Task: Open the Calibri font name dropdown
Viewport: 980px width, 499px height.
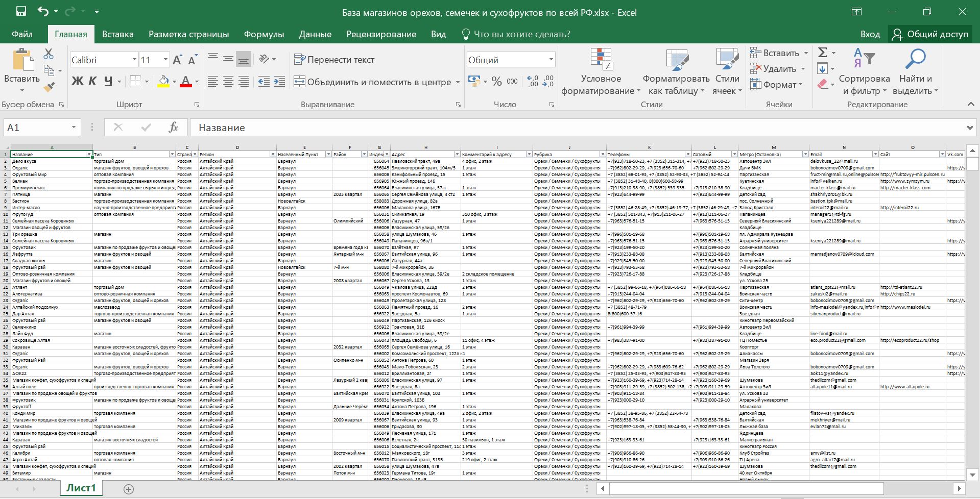Action: pyautogui.click(x=134, y=60)
